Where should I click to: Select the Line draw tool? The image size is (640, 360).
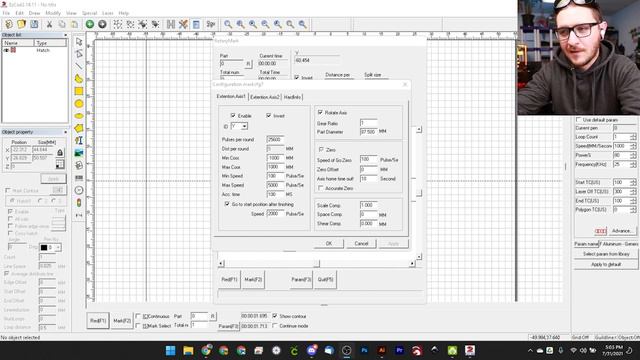pos(79,66)
